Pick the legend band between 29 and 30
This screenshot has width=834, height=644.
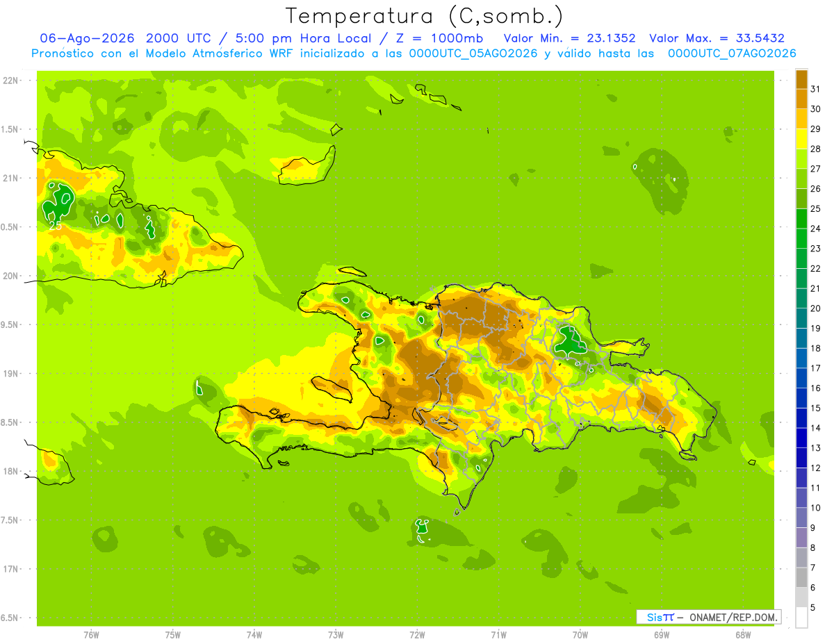coord(801,119)
